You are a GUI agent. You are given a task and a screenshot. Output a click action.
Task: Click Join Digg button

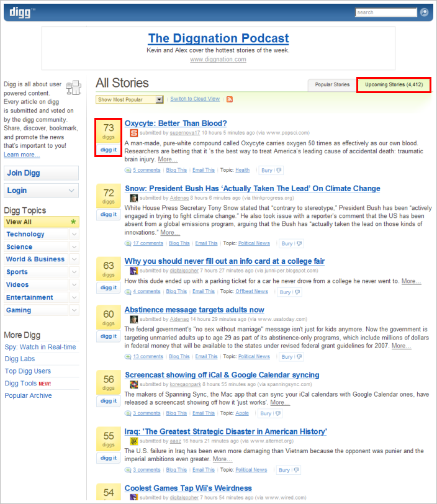pyautogui.click(x=41, y=173)
